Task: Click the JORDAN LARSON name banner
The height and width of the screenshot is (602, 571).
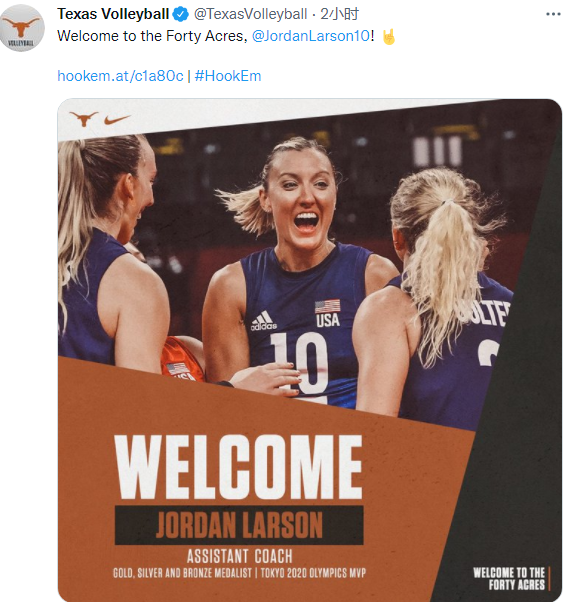Action: tap(239, 525)
